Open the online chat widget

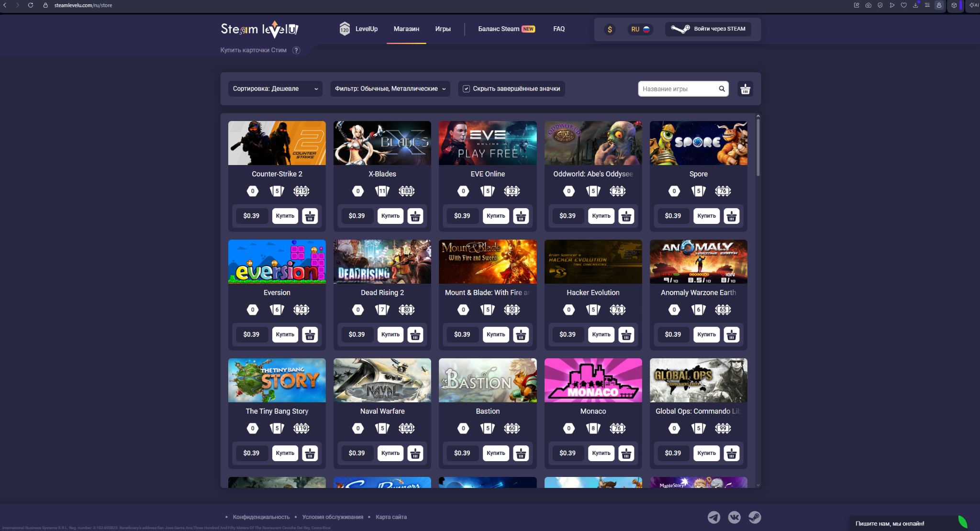[x=909, y=523]
